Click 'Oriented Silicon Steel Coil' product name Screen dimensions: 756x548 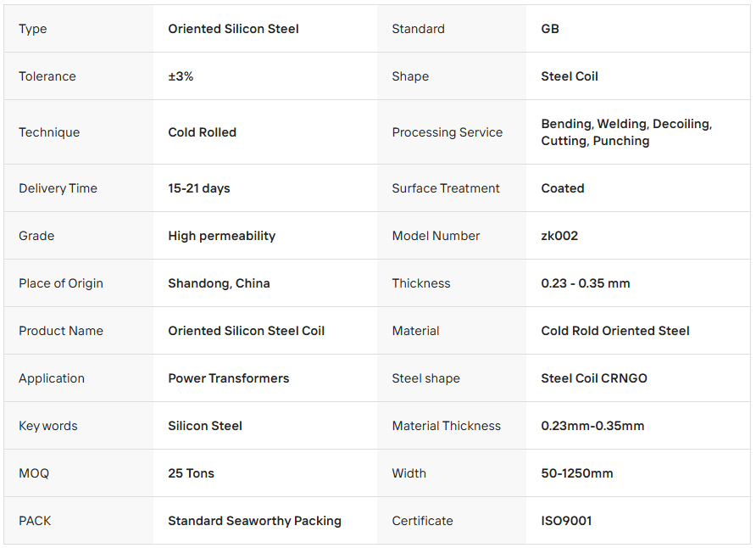pos(246,331)
